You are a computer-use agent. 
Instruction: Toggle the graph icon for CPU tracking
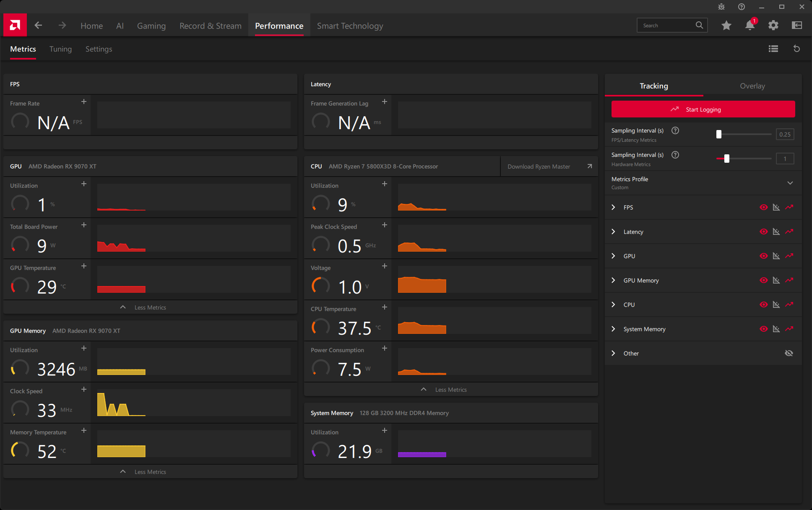[x=776, y=304]
